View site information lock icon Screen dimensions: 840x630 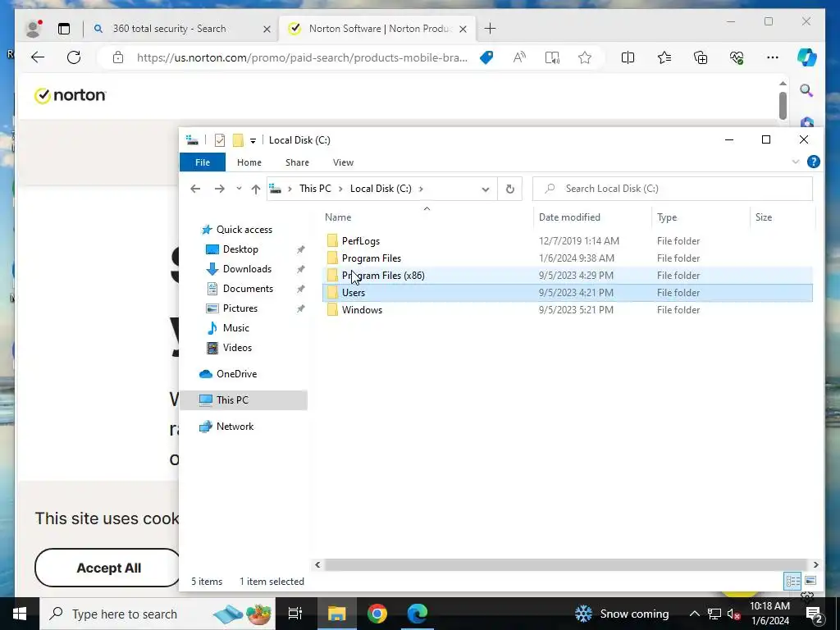coord(118,57)
